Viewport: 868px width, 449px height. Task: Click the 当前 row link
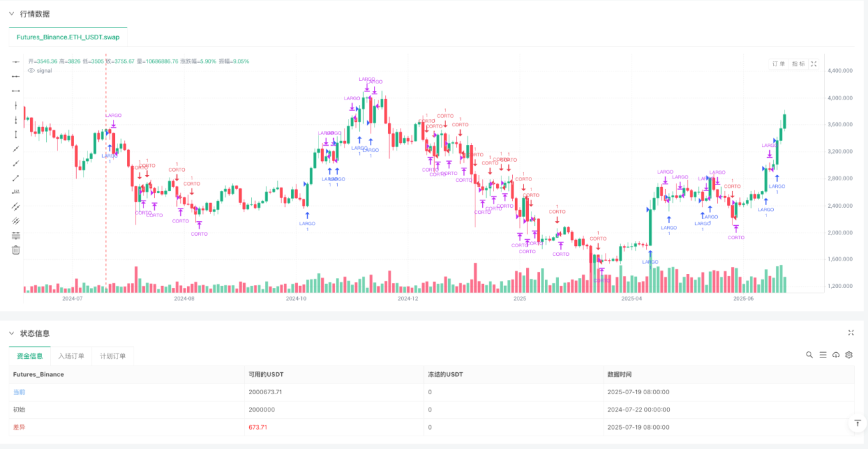19,392
